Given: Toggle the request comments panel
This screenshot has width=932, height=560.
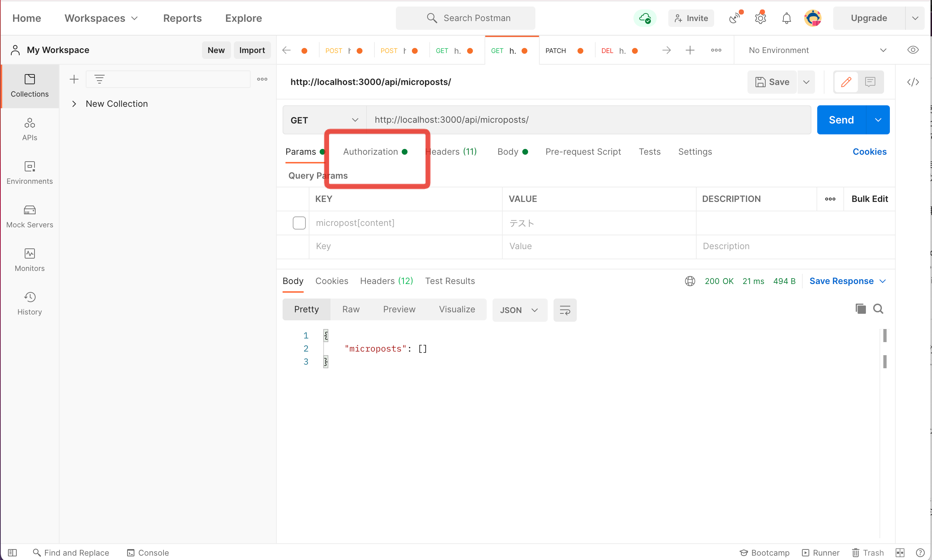Looking at the screenshot, I should click(870, 82).
